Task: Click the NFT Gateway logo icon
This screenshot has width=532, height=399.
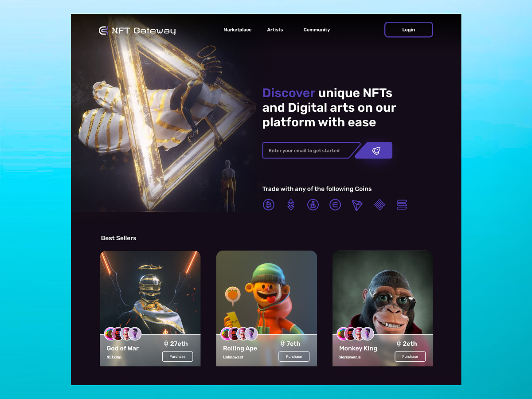Action: pos(103,30)
